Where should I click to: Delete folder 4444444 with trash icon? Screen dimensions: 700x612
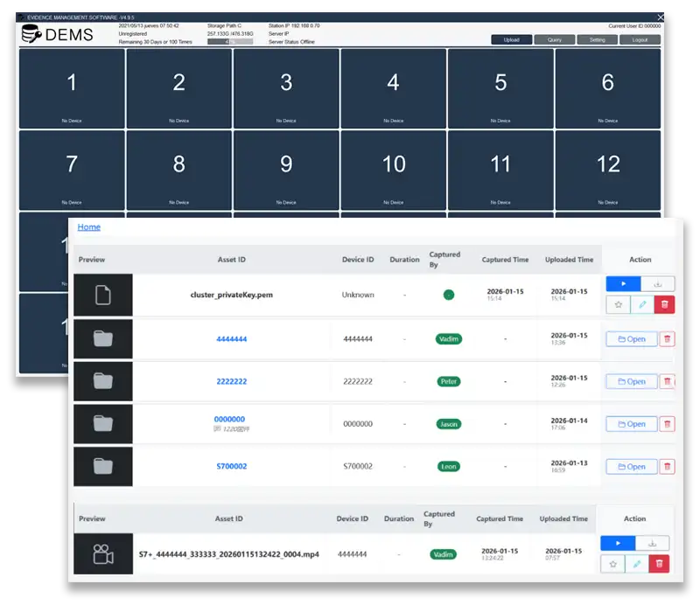click(x=667, y=339)
